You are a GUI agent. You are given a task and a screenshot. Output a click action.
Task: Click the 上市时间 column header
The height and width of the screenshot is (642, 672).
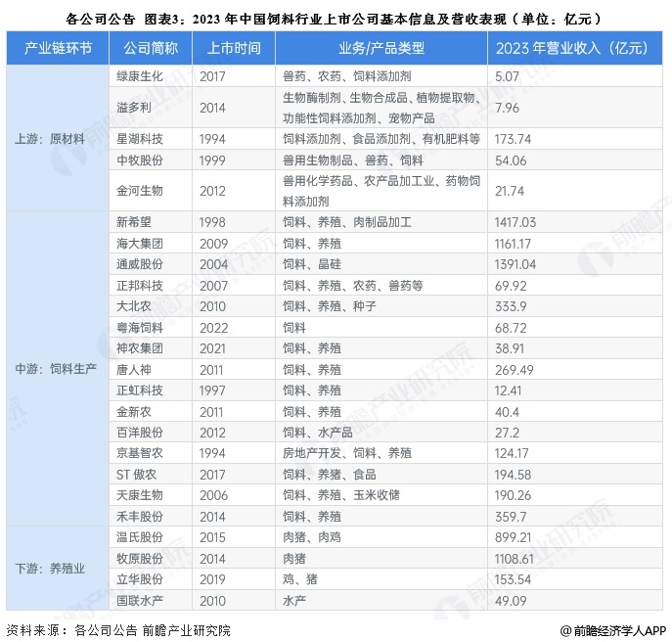point(234,48)
